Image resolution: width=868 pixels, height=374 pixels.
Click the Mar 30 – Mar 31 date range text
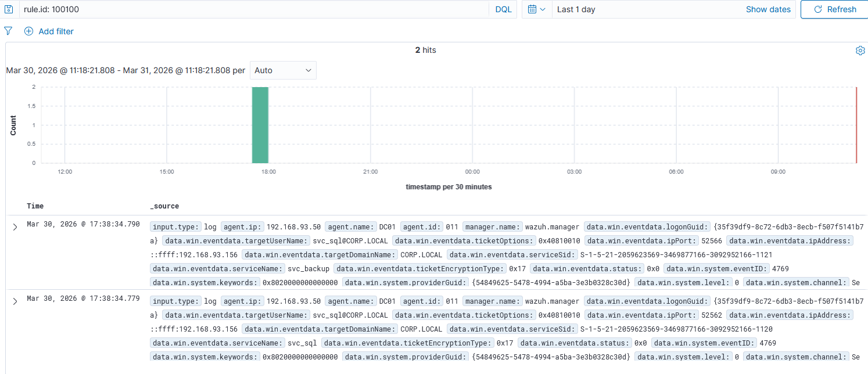point(125,70)
